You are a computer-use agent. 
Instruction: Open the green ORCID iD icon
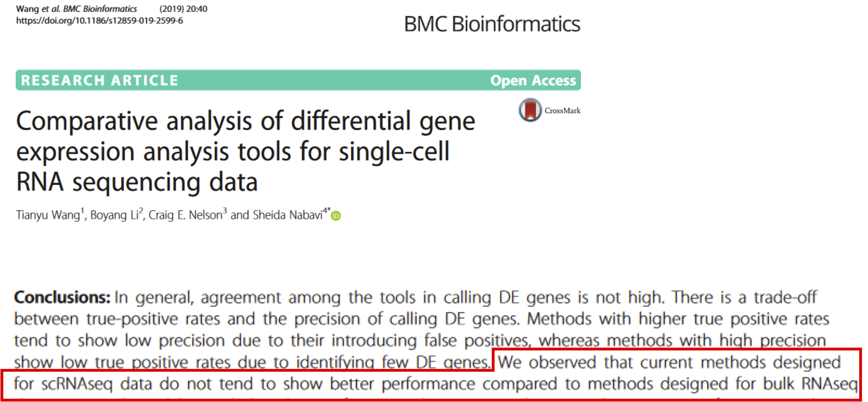pos(336,216)
